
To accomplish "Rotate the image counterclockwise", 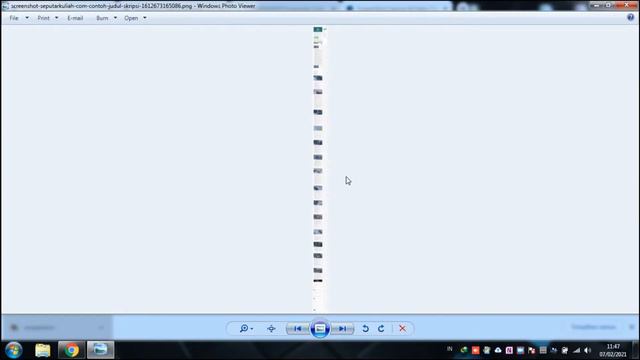I will [365, 329].
